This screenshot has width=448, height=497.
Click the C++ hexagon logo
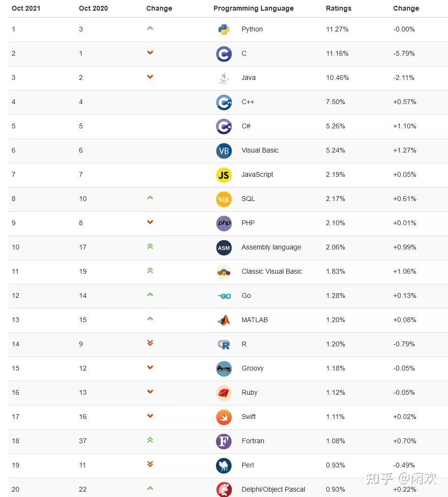pyautogui.click(x=224, y=102)
